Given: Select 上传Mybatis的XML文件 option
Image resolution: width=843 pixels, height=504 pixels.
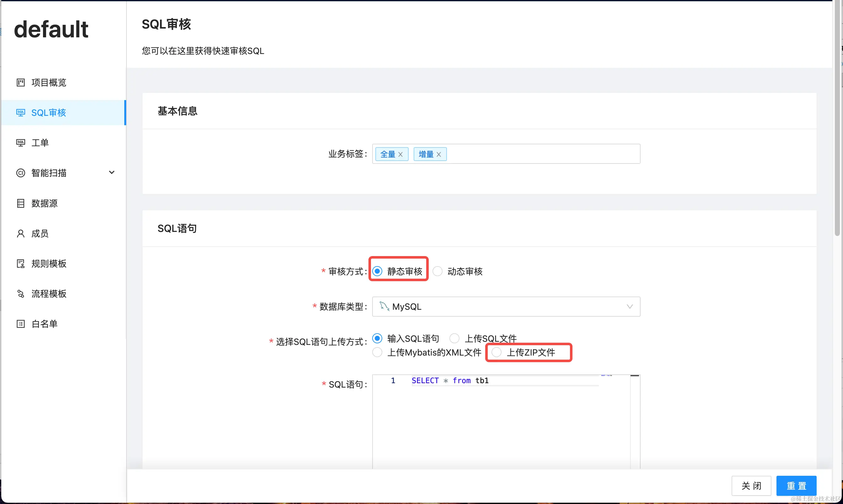Looking at the screenshot, I should [x=377, y=352].
